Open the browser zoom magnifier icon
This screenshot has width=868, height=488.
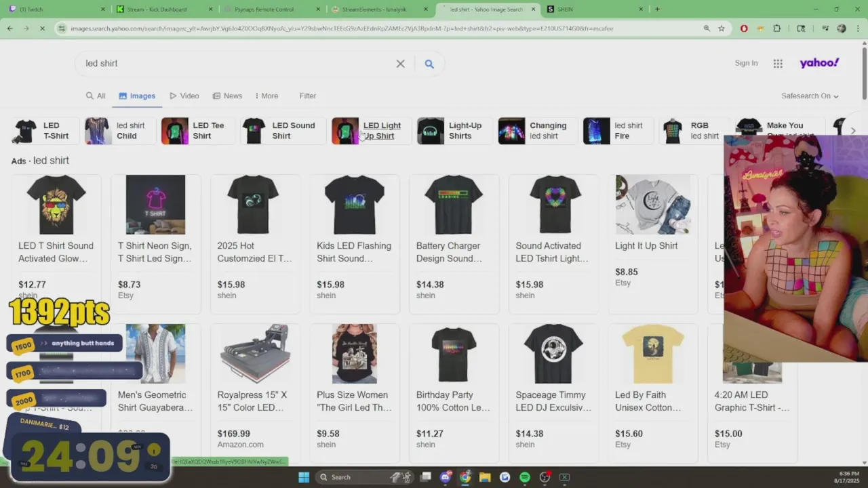(x=707, y=28)
